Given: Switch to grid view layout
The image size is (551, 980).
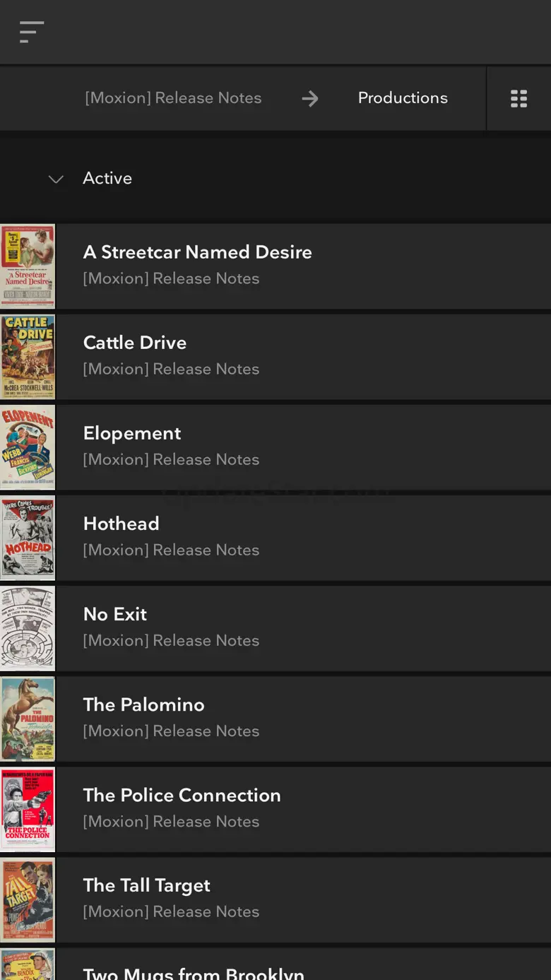Looking at the screenshot, I should coord(519,99).
